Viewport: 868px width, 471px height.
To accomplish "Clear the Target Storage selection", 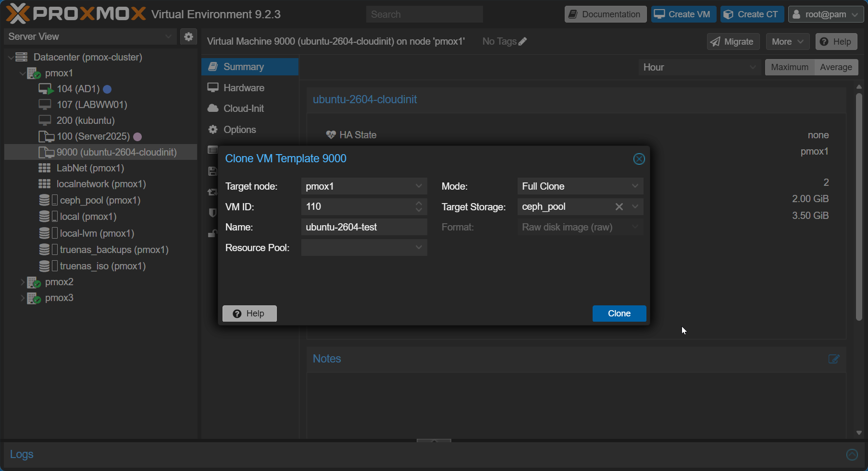I will (619, 206).
